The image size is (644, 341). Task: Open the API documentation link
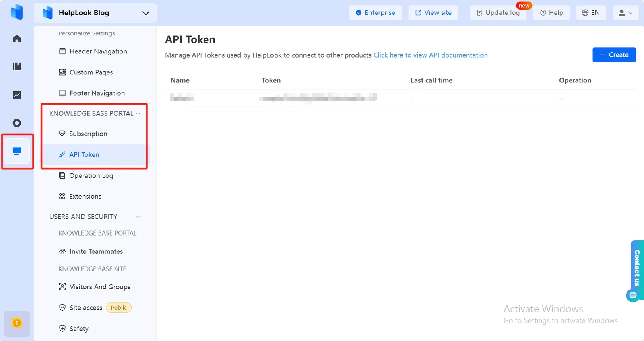click(x=430, y=55)
